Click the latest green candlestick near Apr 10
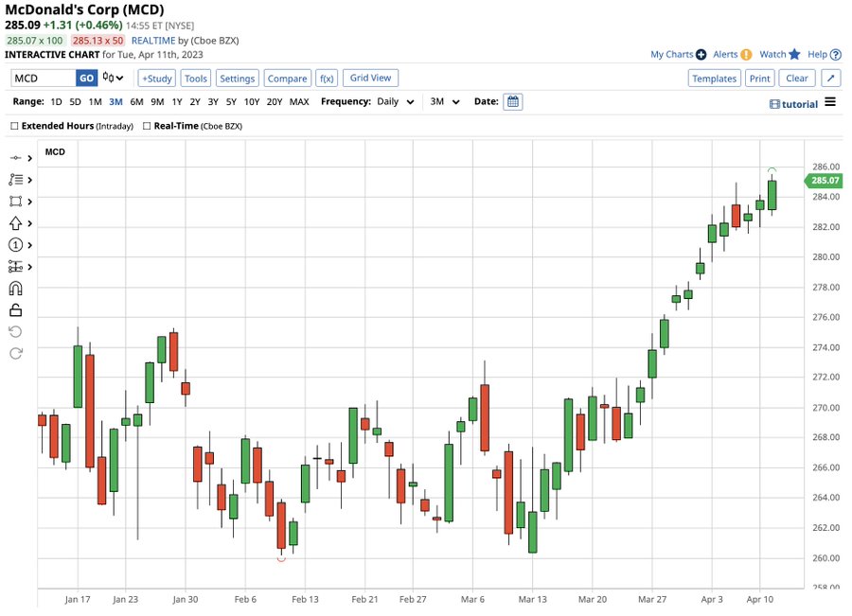Image resolution: width=852 pixels, height=616 pixels. tap(772, 195)
